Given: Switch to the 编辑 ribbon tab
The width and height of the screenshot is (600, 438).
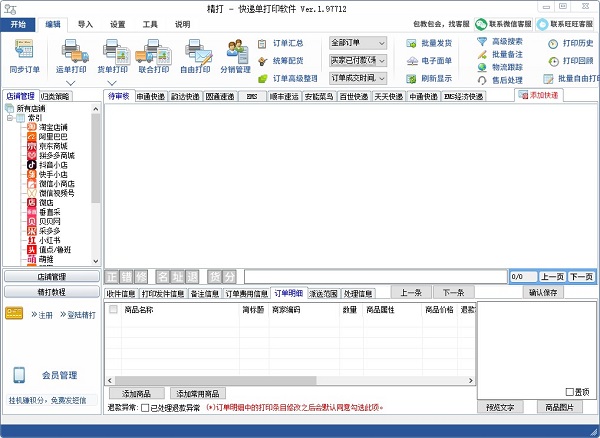Looking at the screenshot, I should 52,24.
